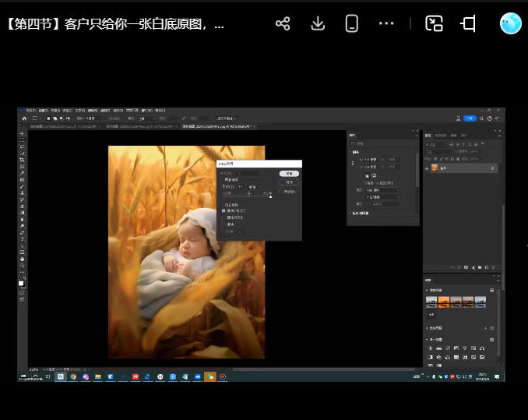The height and width of the screenshot is (420, 528).
Task: Select the Type tool in Photoshop toolbar
Action: [x=22, y=239]
